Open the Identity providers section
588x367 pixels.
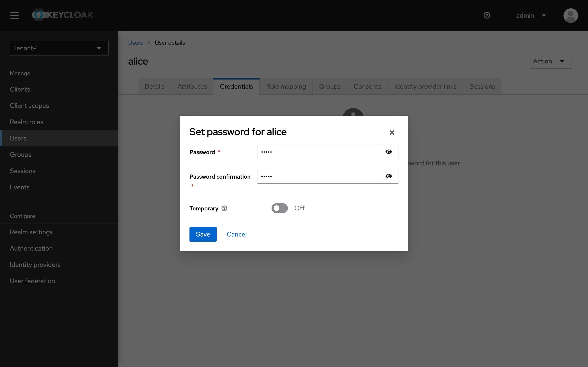(35, 265)
